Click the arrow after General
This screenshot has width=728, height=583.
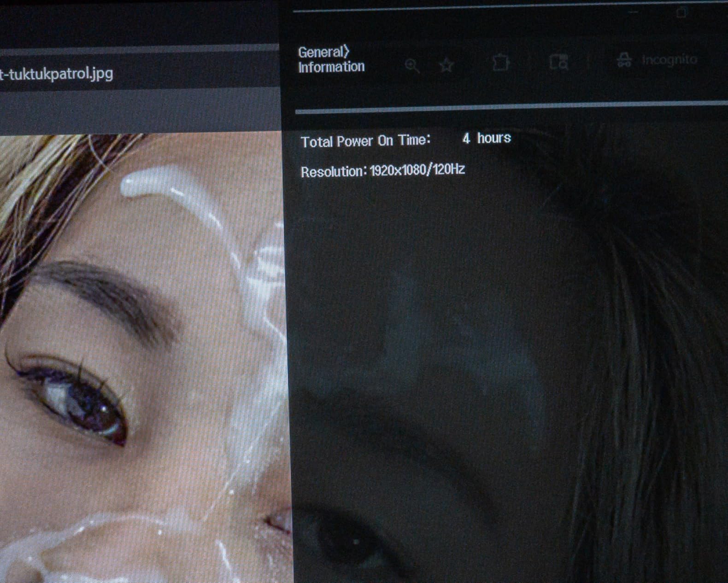tap(346, 52)
